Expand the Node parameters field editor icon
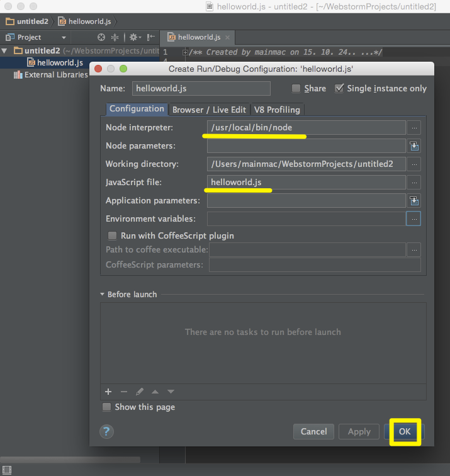The height and width of the screenshot is (476, 450). click(414, 146)
